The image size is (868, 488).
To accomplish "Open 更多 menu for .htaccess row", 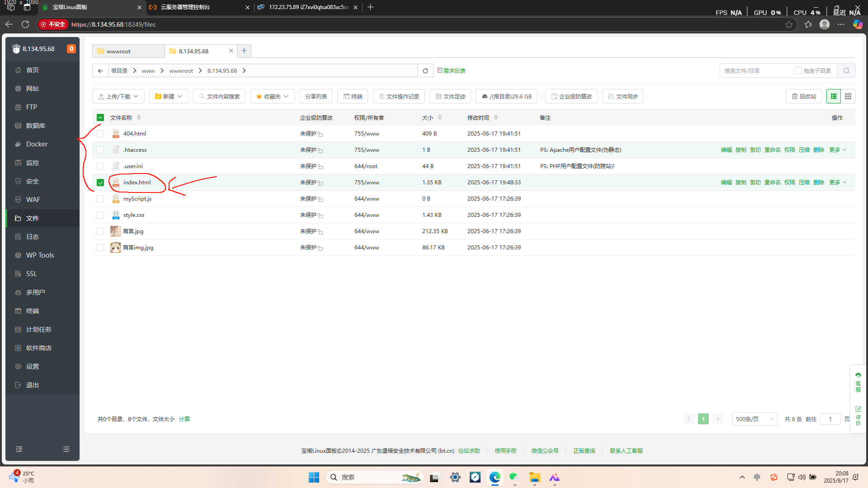I will (x=838, y=150).
